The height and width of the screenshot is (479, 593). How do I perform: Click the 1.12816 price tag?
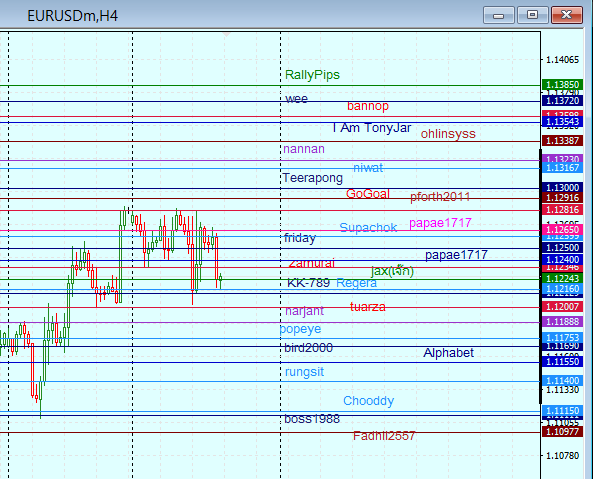[x=562, y=210]
